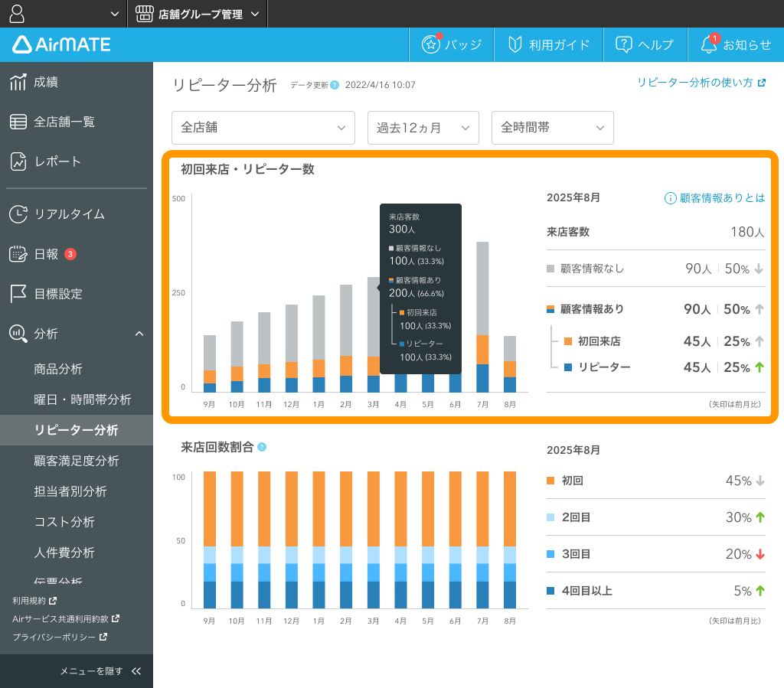The width and height of the screenshot is (784, 688).
Task: Click the 全店舗一覧 list icon
Action: click(18, 122)
